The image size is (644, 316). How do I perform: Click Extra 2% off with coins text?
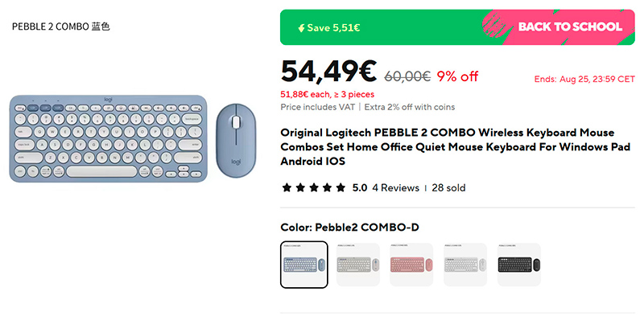pyautogui.click(x=410, y=107)
